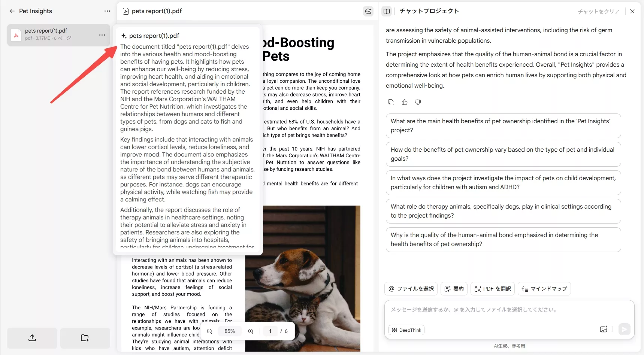Copy the AI response
The image size is (644, 355).
coord(391,102)
